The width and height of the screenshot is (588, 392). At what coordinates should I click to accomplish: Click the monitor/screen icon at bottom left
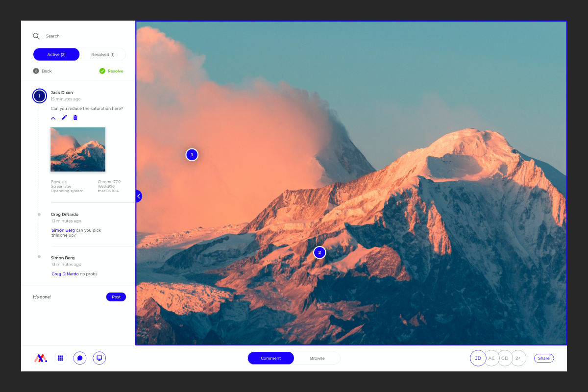(99, 358)
